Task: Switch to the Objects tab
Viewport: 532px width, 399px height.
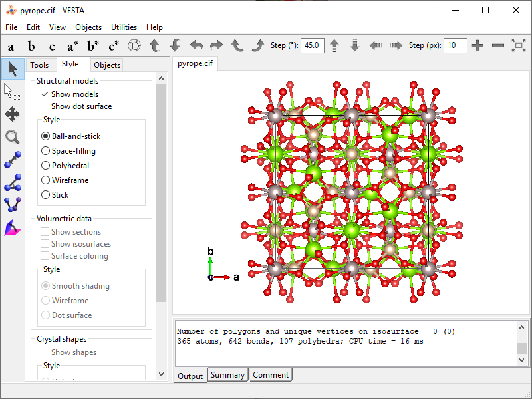Action: click(x=107, y=65)
